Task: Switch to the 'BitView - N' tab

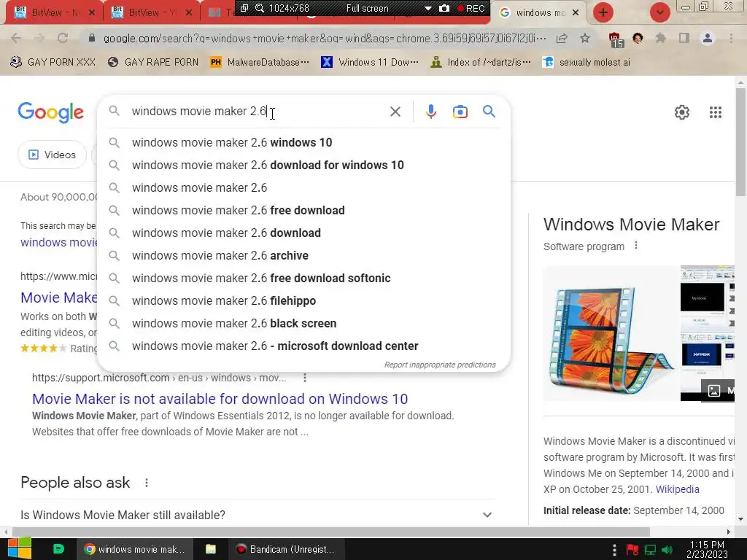Action: click(x=53, y=13)
